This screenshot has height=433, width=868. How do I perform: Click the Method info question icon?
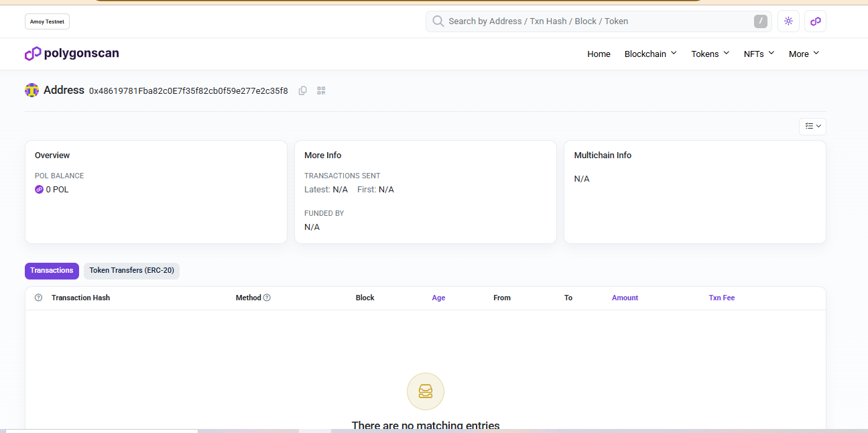(267, 298)
